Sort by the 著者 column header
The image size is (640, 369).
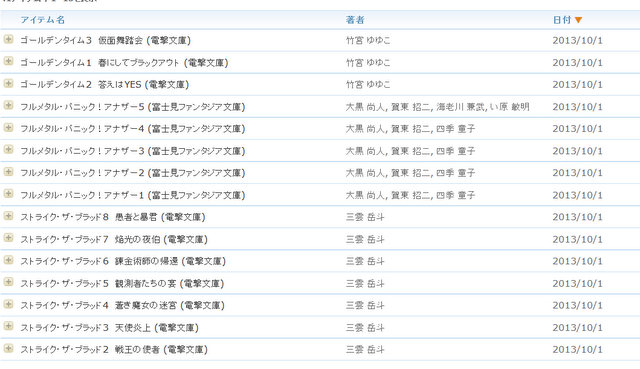(355, 20)
